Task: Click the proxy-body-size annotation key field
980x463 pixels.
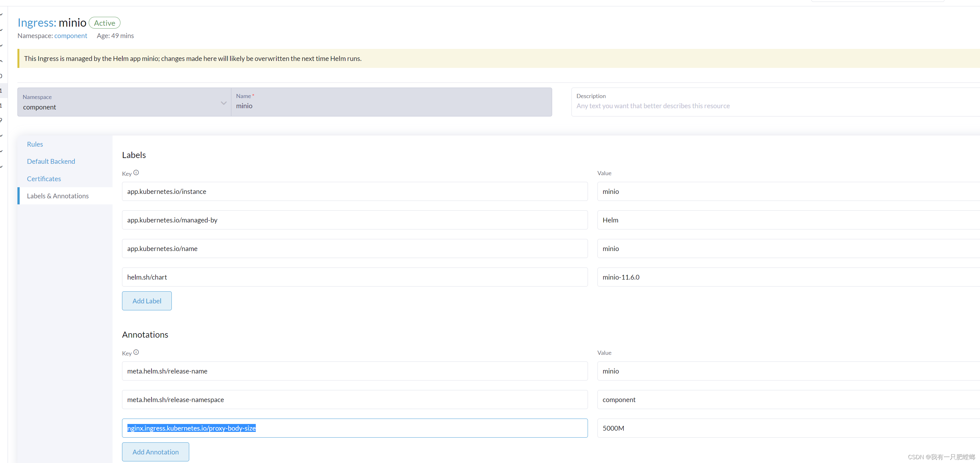Action: coord(355,428)
